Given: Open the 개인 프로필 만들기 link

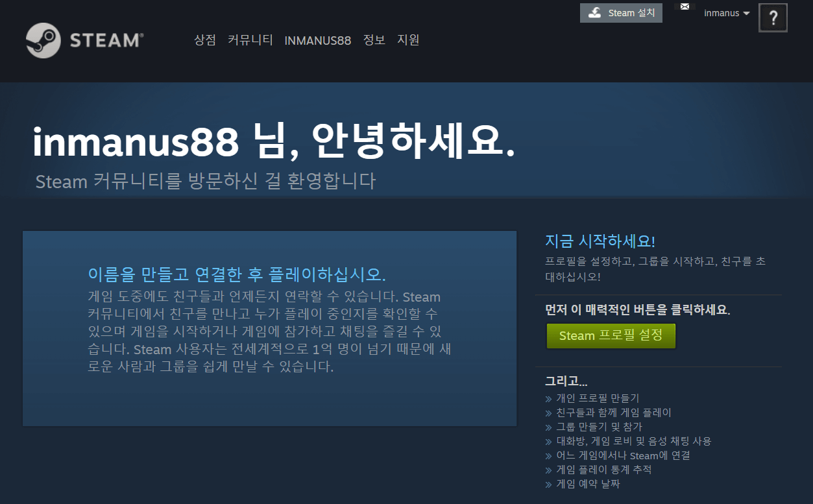Looking at the screenshot, I should tap(597, 398).
